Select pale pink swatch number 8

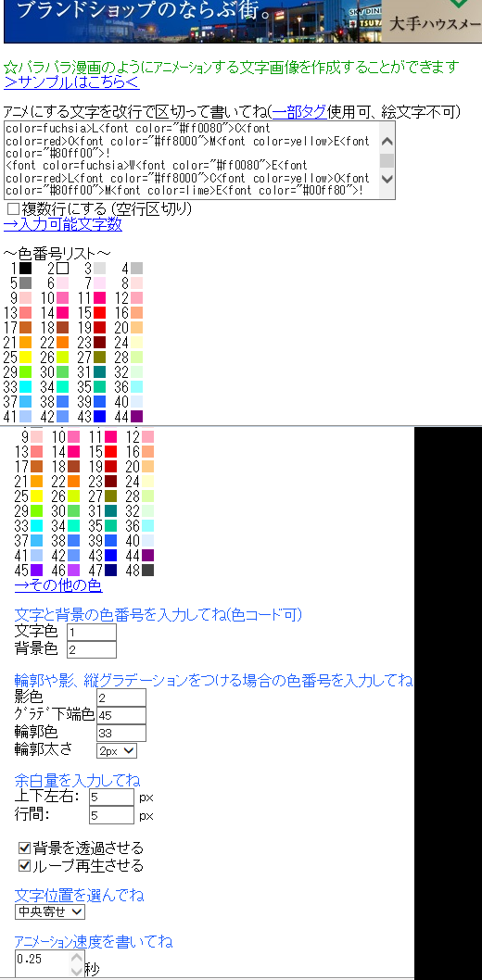point(137,283)
